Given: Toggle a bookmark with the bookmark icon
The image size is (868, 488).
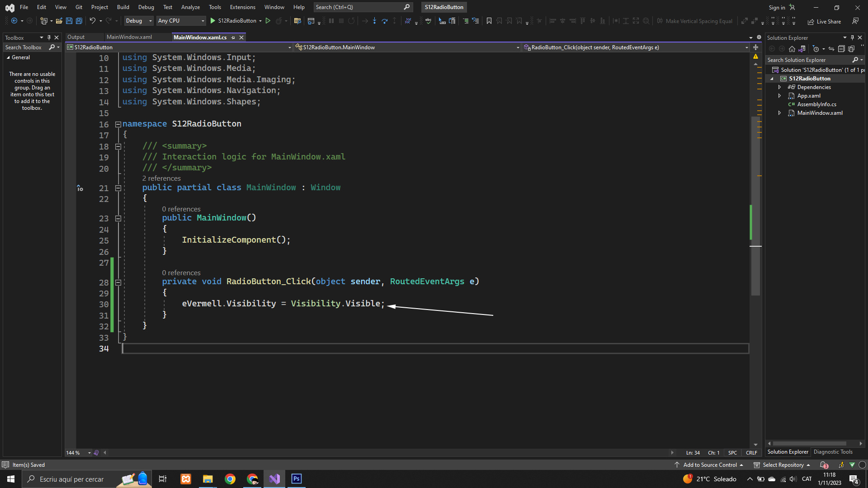Looking at the screenshot, I should [x=489, y=21].
